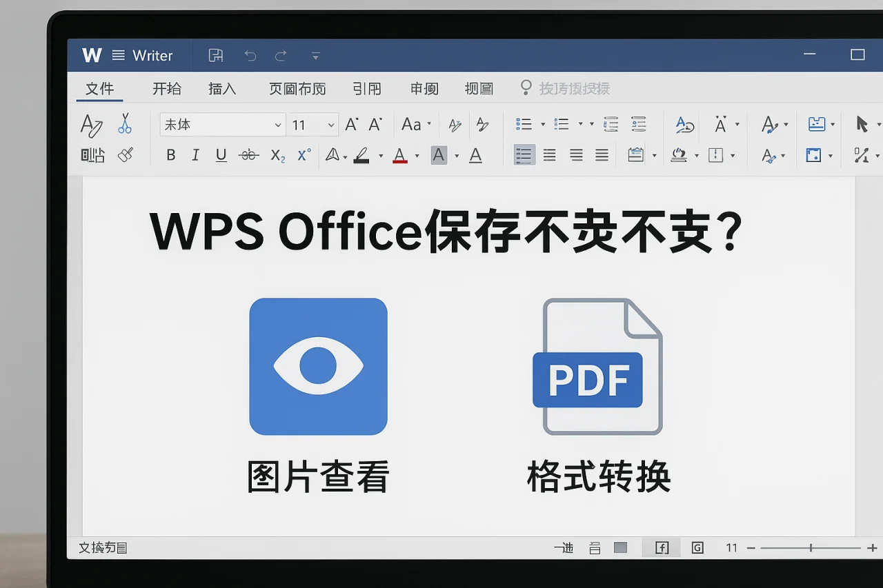Italicize text using the I icon
The image size is (883, 588).
195,155
